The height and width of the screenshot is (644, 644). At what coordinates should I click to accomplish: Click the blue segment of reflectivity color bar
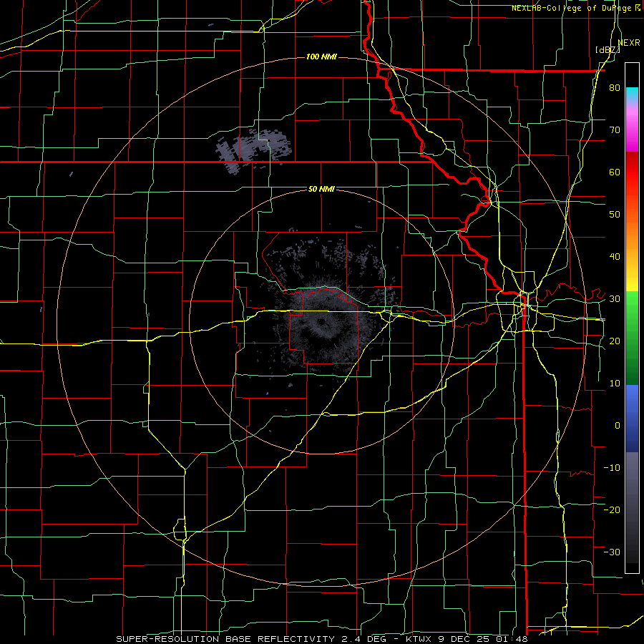pyautogui.click(x=632, y=419)
